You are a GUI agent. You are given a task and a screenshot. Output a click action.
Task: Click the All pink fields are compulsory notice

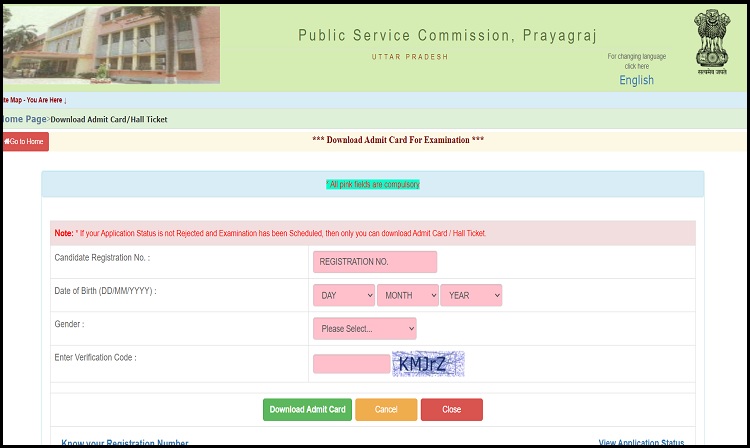tap(373, 185)
